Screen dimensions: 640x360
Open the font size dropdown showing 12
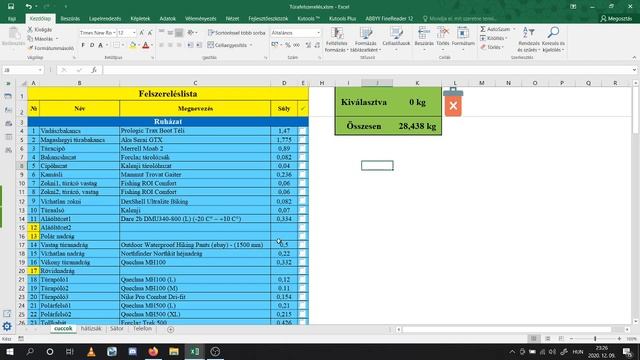point(134,33)
